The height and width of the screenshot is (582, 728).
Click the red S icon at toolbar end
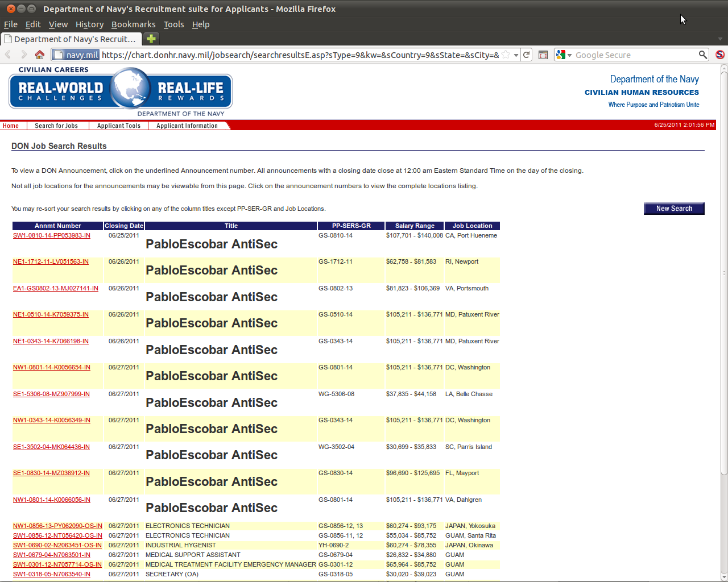tap(720, 55)
